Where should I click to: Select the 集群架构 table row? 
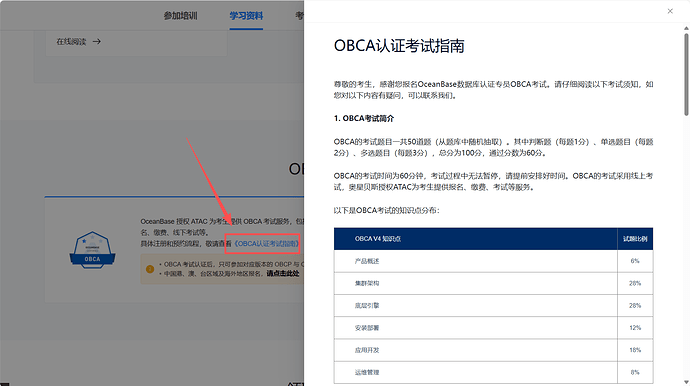[493, 283]
